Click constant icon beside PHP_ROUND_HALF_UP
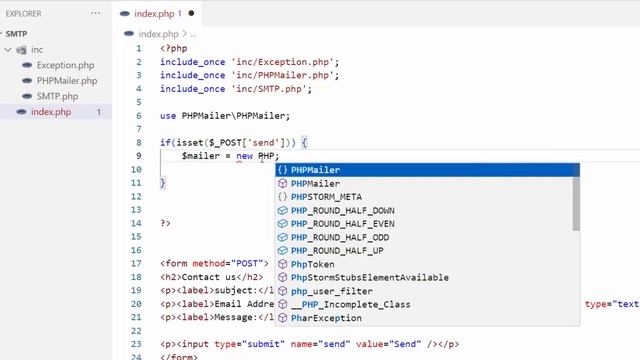The image size is (640, 360). [282, 251]
